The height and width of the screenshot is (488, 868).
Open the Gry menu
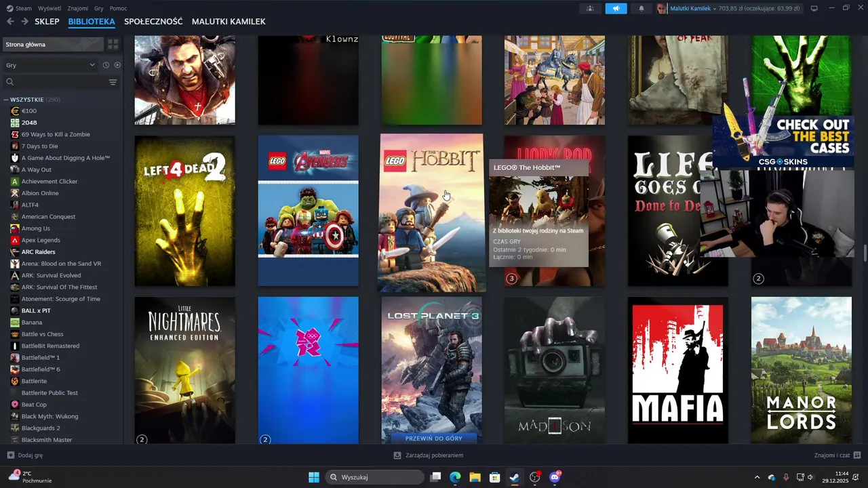coord(99,8)
